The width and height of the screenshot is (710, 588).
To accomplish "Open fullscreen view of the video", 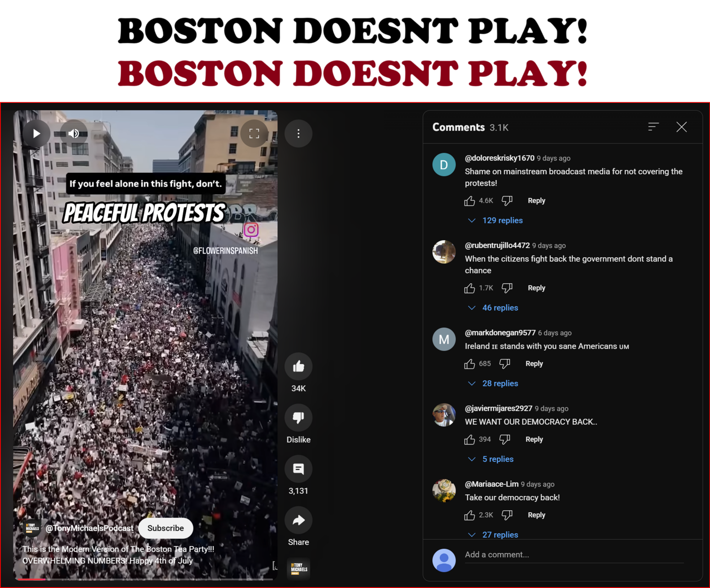I will point(254,133).
